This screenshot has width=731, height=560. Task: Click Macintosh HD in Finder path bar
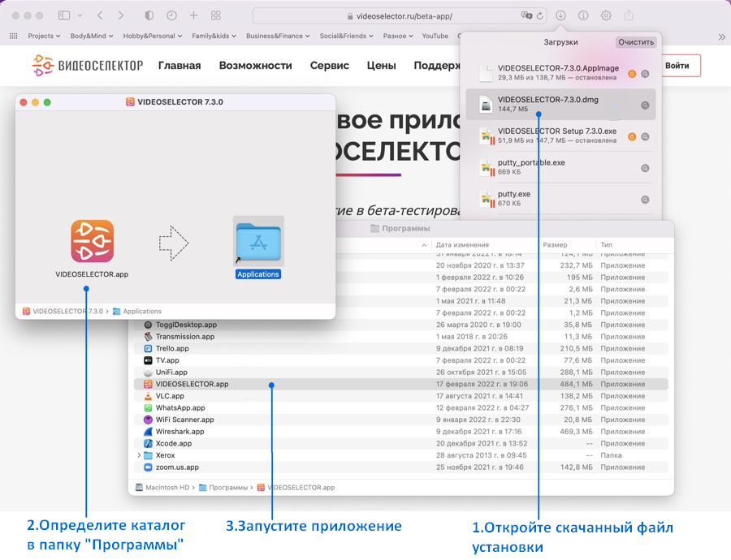(162, 487)
